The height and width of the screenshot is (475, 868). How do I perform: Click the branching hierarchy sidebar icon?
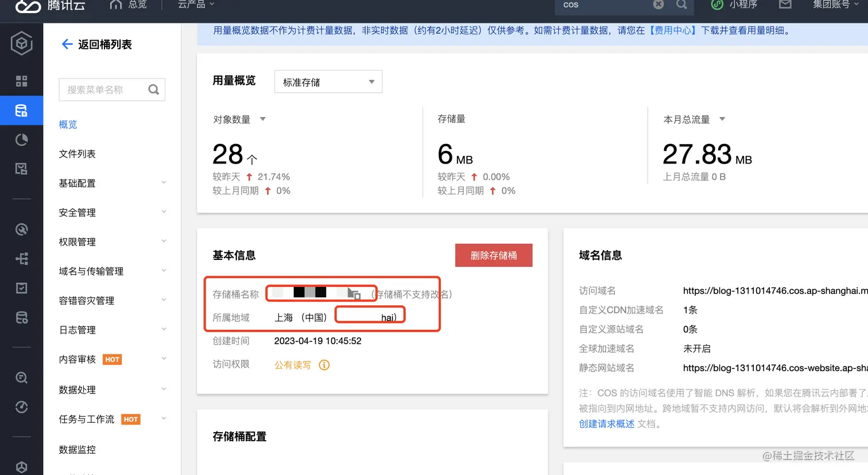[x=21, y=259]
